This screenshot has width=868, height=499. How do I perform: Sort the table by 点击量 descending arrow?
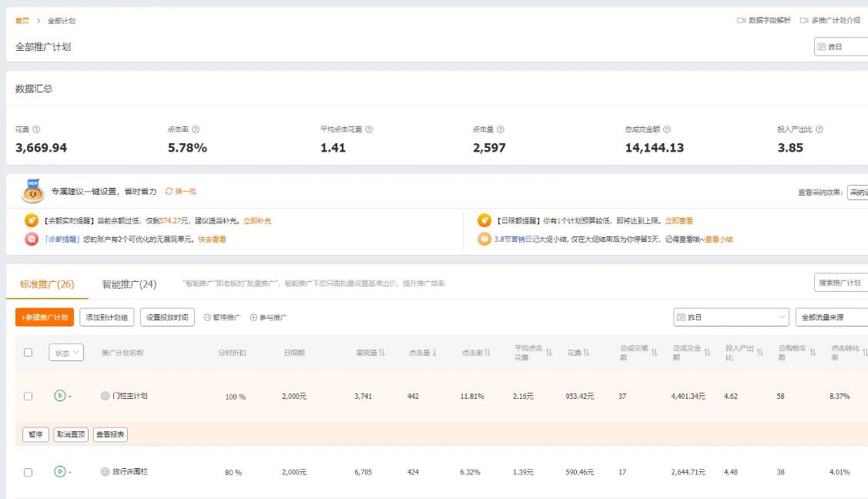coord(434,353)
